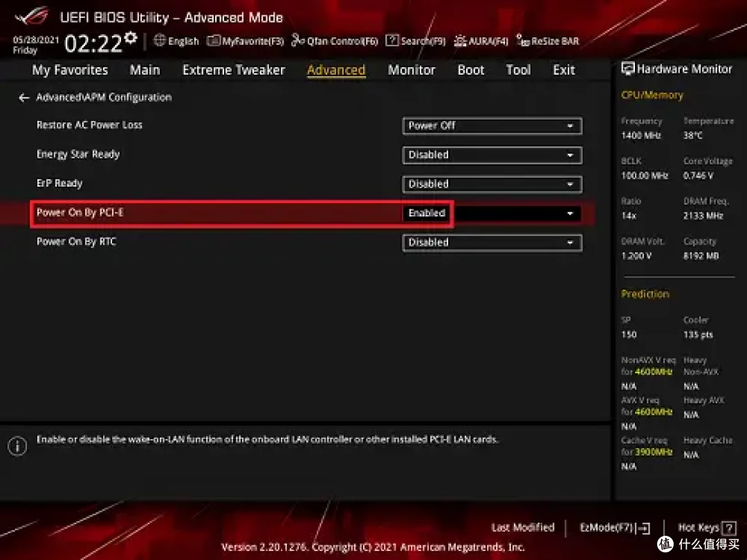Open Qfan Control(F6)
Screen dimensions: 747x560
tap(335, 41)
